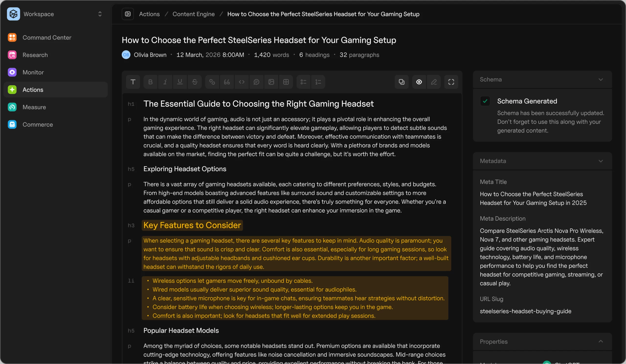Viewport: 626px width, 364px height.
Task: Open Command Center in the sidebar
Action: [47, 37]
